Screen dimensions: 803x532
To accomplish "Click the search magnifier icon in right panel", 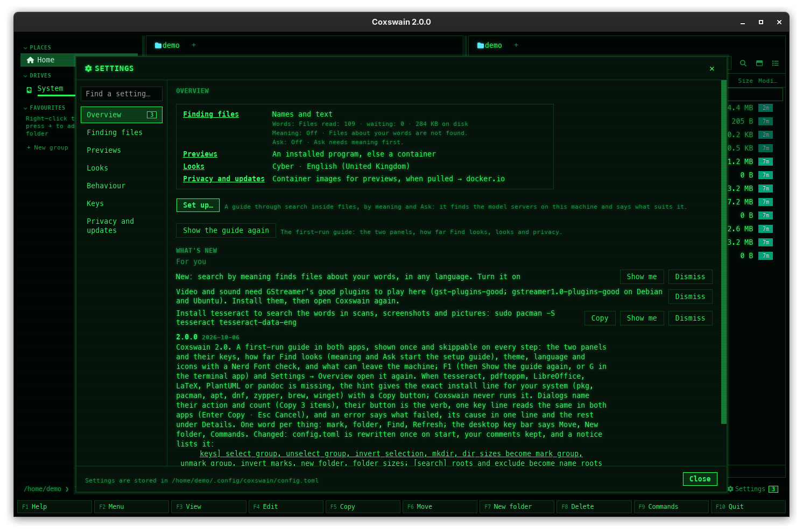I will (x=743, y=63).
